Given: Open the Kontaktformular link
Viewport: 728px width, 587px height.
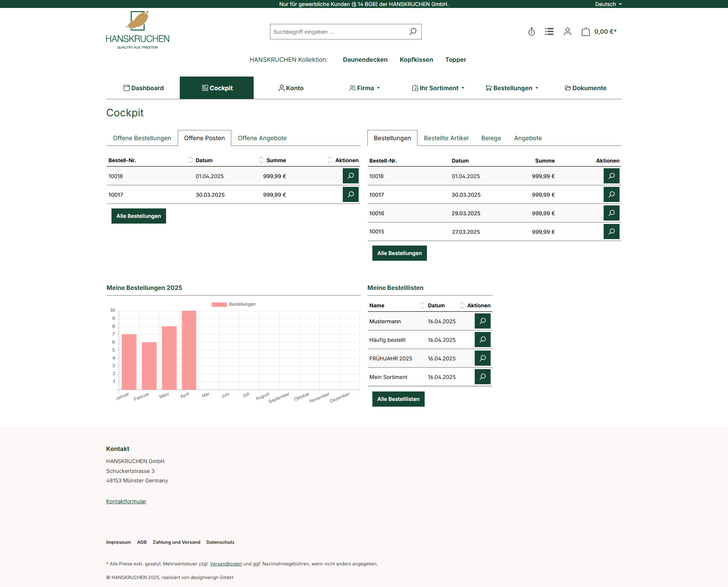Looking at the screenshot, I should click(x=126, y=501).
